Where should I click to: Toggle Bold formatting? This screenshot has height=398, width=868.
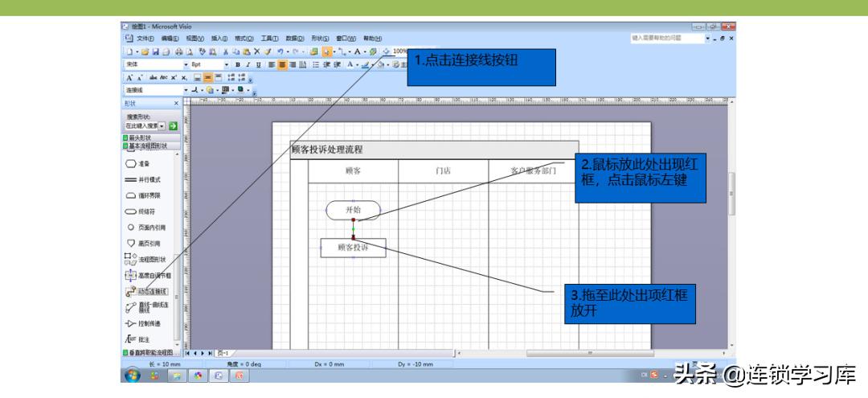(238, 65)
